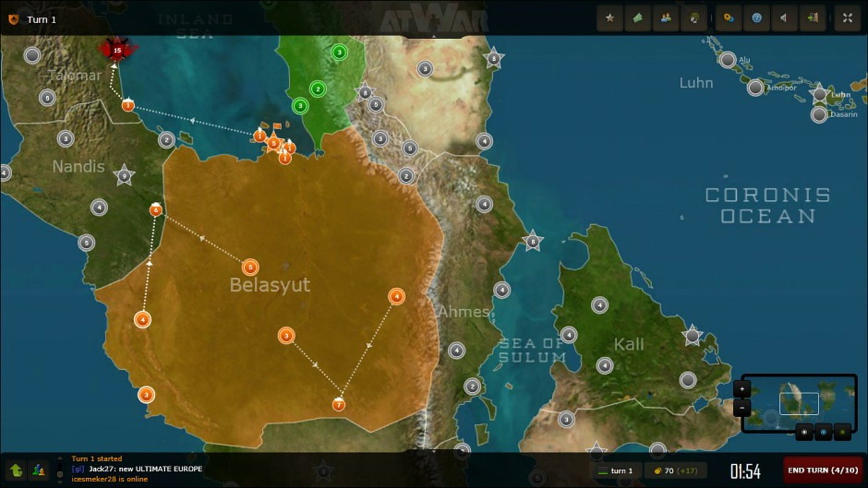Select the orange 6 unit stack
Viewport: 868px width, 488px height.
click(156, 210)
